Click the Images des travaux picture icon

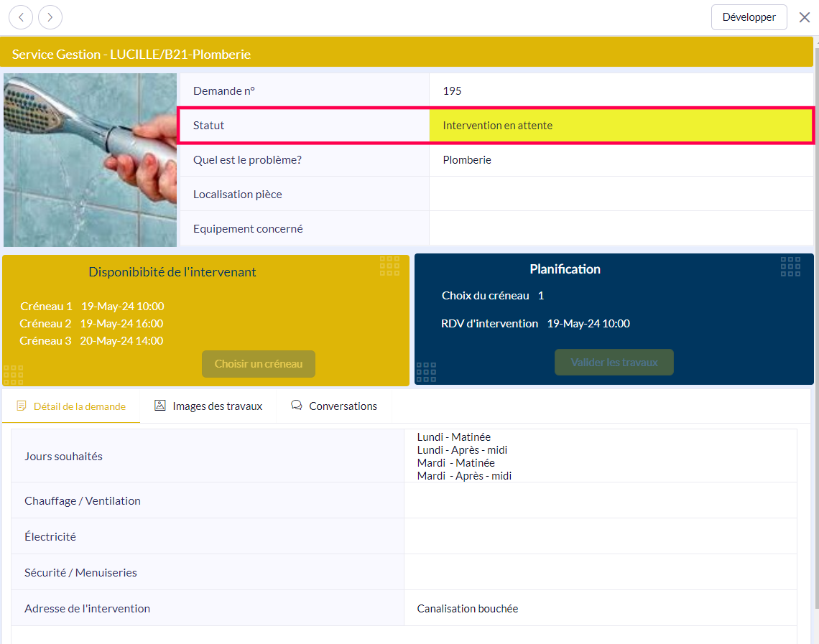pos(160,406)
